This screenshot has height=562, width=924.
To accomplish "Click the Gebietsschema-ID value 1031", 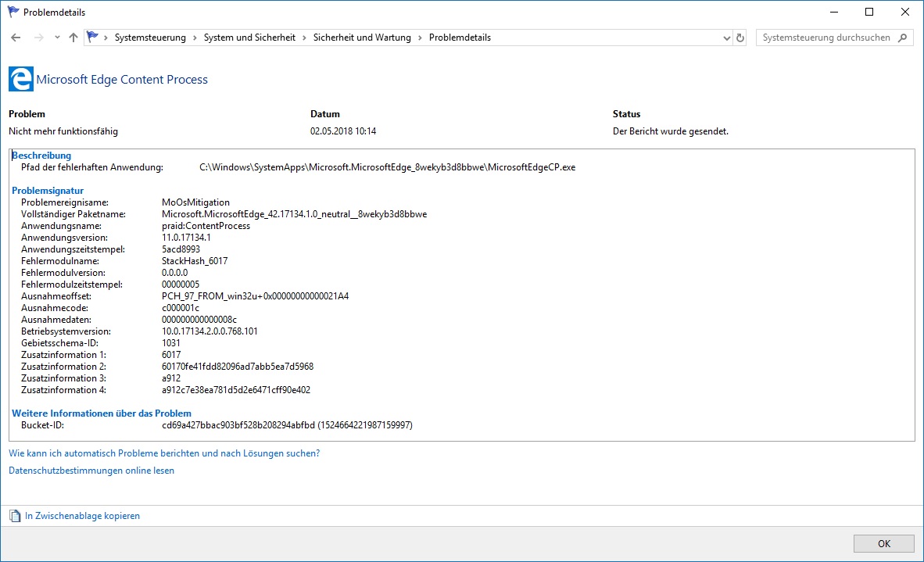I will click(171, 343).
